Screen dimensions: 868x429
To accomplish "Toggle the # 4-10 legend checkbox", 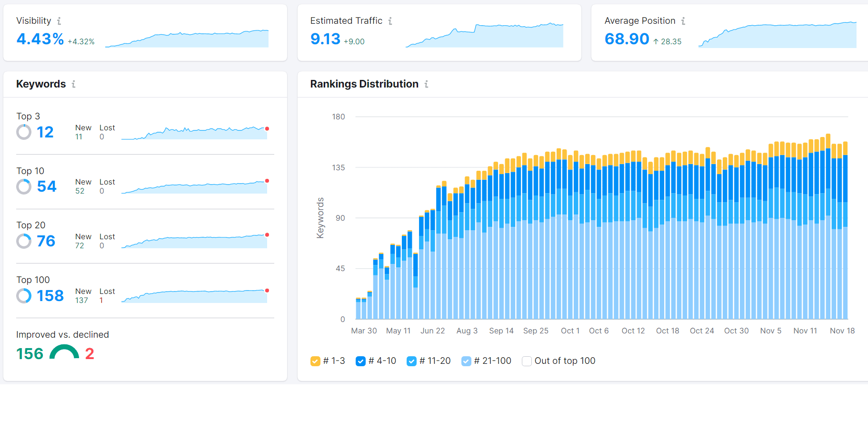I will (x=360, y=361).
